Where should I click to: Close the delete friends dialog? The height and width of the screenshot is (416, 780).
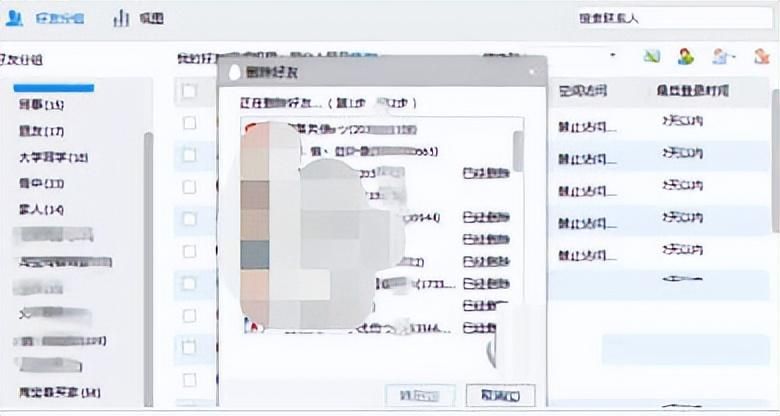pyautogui.click(x=532, y=73)
